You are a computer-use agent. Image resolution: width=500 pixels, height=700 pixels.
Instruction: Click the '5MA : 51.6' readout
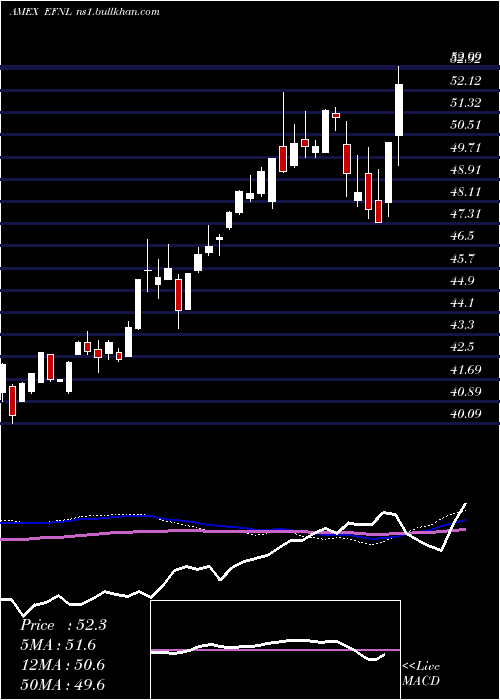58,645
